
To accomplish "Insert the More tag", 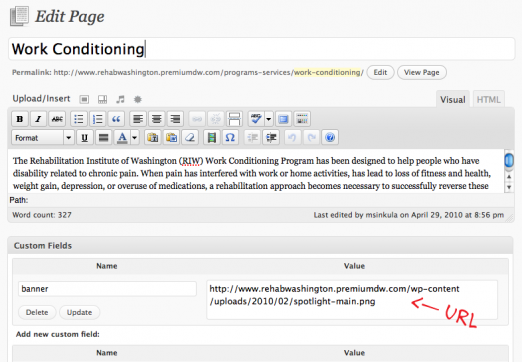I will pyautogui.click(x=234, y=119).
